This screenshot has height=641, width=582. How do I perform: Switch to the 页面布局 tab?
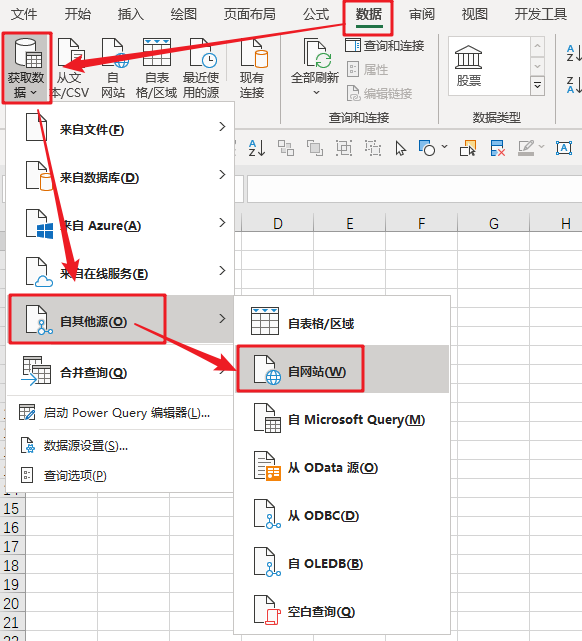249,14
